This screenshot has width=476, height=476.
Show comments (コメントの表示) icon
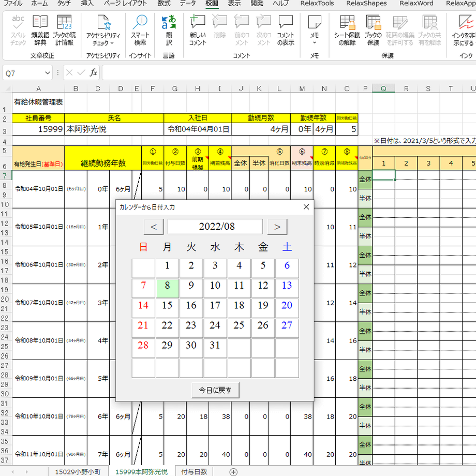286,30
